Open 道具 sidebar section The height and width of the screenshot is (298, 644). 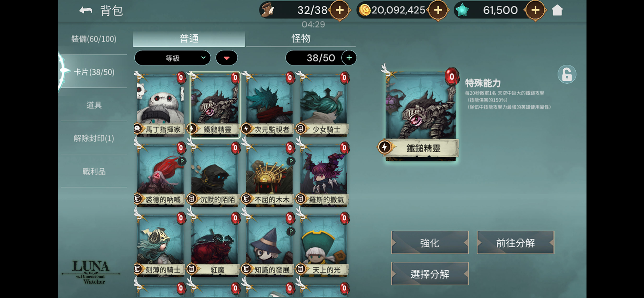(x=94, y=105)
